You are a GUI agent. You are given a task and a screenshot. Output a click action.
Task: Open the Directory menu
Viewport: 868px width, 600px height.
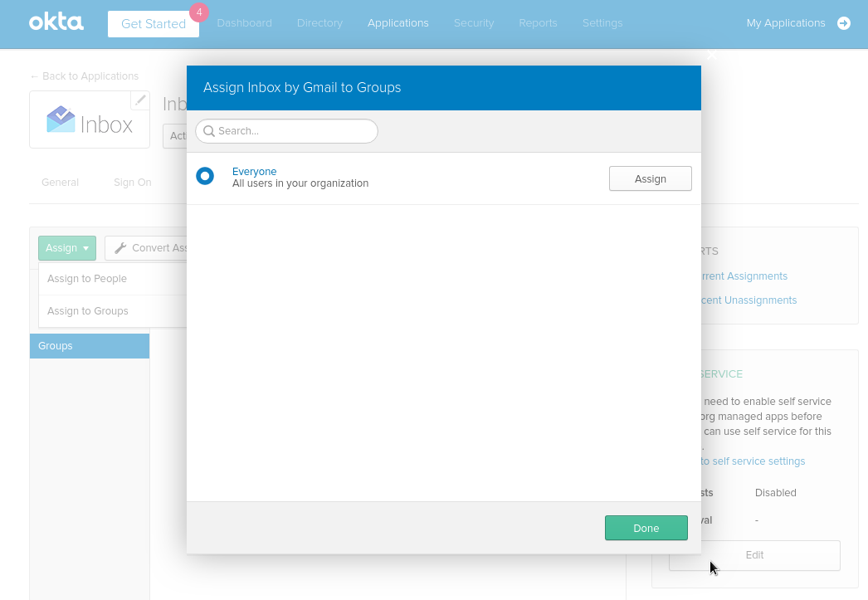click(319, 23)
